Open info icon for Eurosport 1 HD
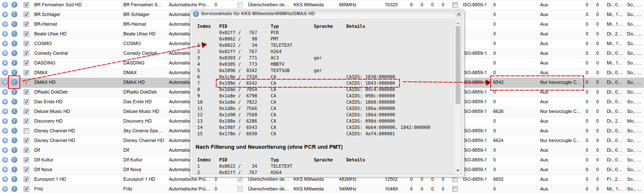 (14, 179)
